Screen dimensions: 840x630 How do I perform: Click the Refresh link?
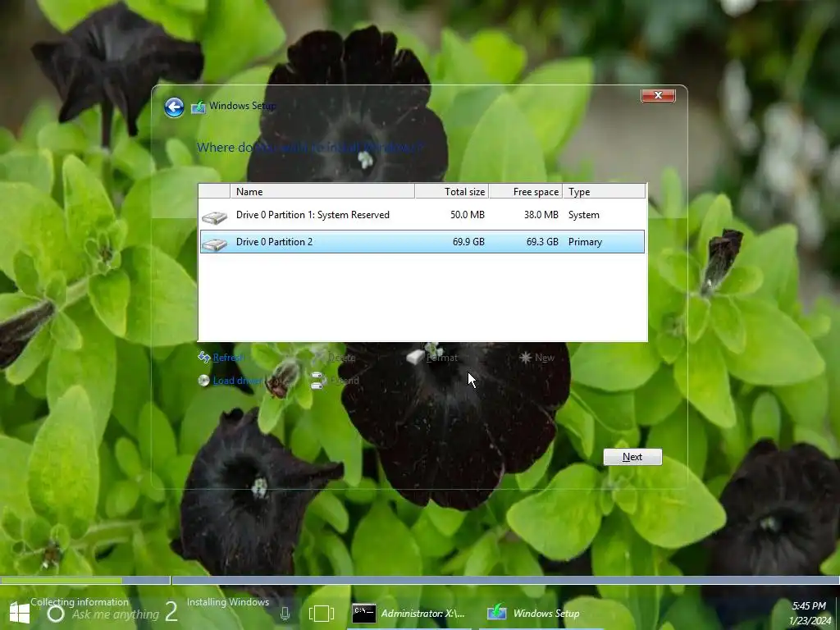(x=228, y=358)
